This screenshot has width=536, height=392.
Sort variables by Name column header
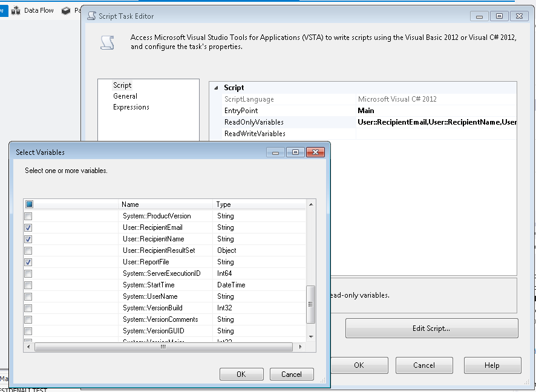(x=165, y=204)
